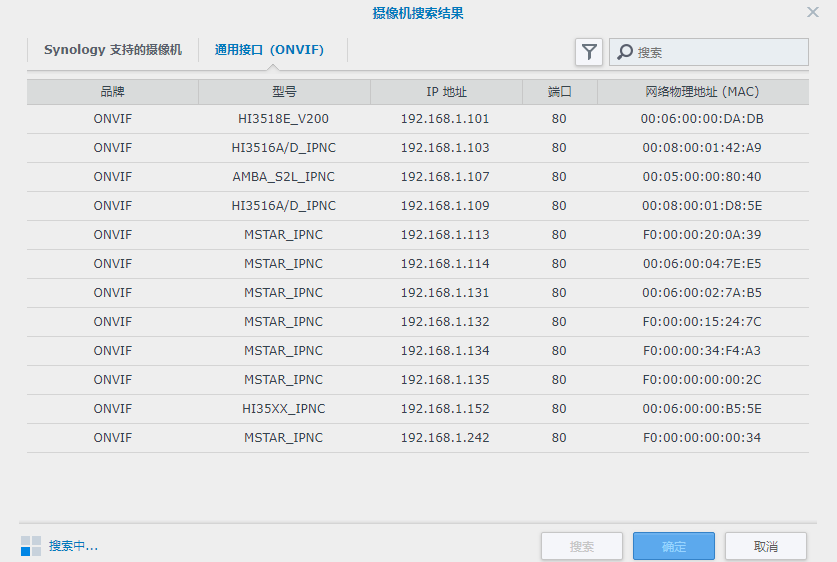Switch to Synology 支持的摄像机 tab

coord(113,50)
